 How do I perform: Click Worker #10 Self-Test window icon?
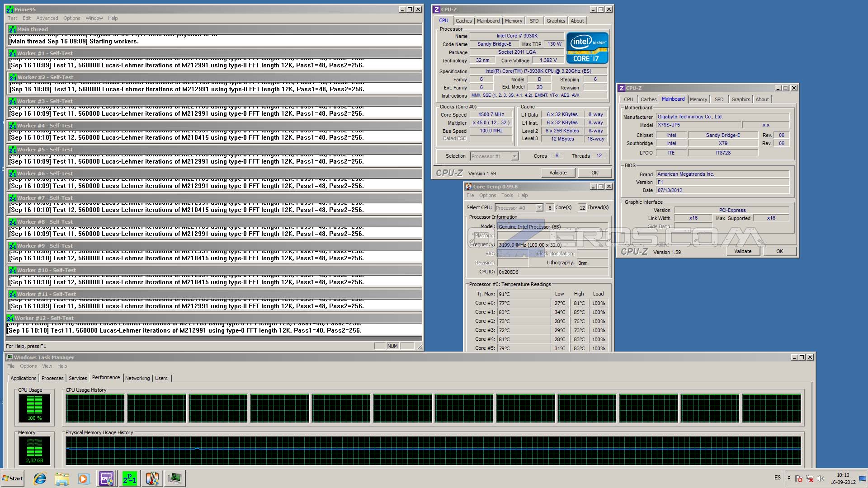click(12, 270)
